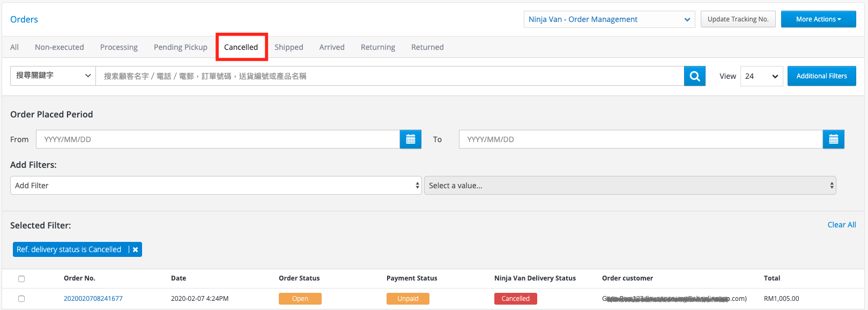Click Ninja Van Delivery Status column header
868x310 pixels.
click(x=535, y=278)
